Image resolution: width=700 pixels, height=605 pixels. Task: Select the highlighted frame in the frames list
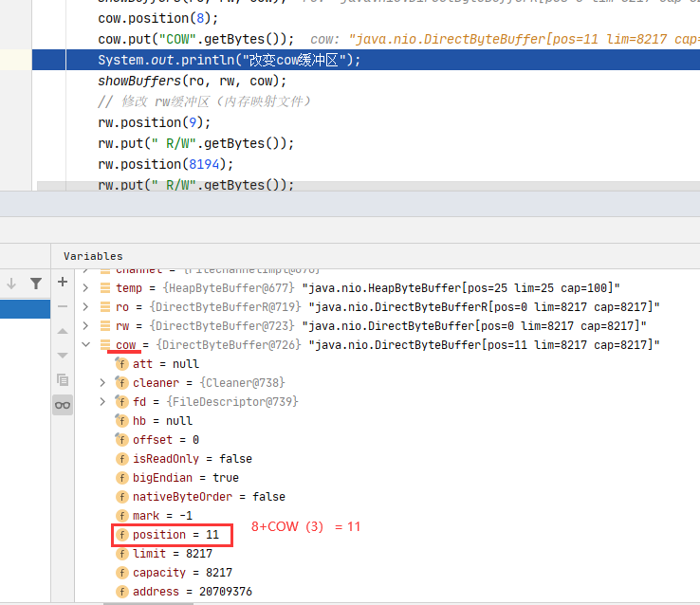point(25,309)
